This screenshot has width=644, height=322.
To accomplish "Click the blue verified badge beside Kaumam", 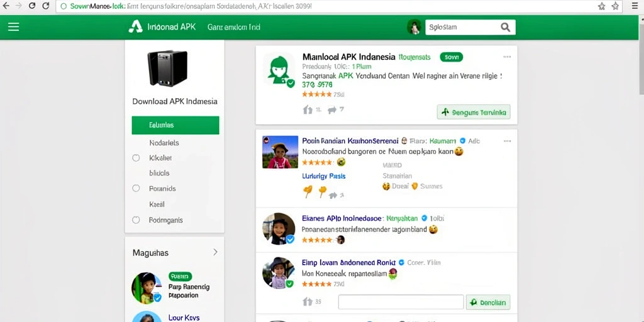I will (x=463, y=141).
